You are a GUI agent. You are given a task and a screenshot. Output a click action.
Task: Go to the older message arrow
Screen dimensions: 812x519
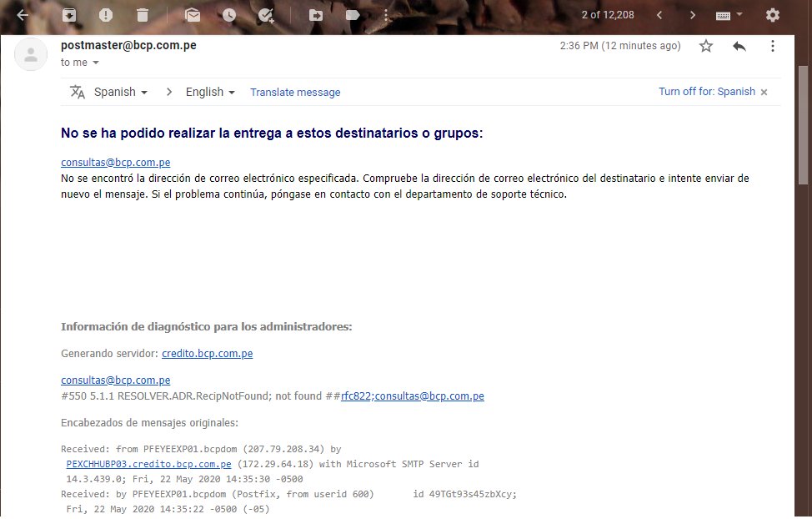pos(693,15)
